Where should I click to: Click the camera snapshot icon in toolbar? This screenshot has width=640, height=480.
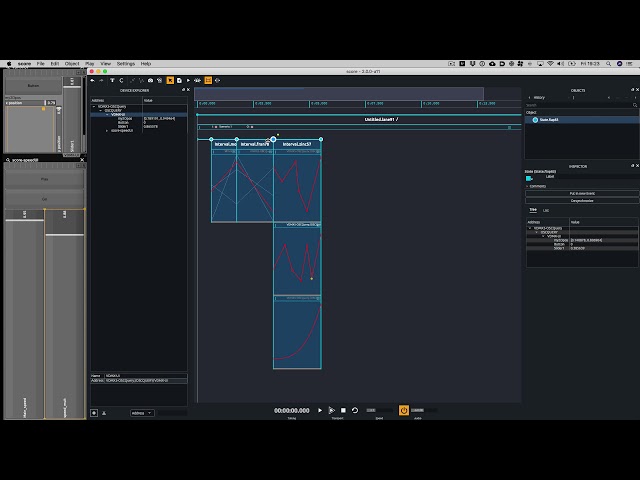[x=151, y=80]
